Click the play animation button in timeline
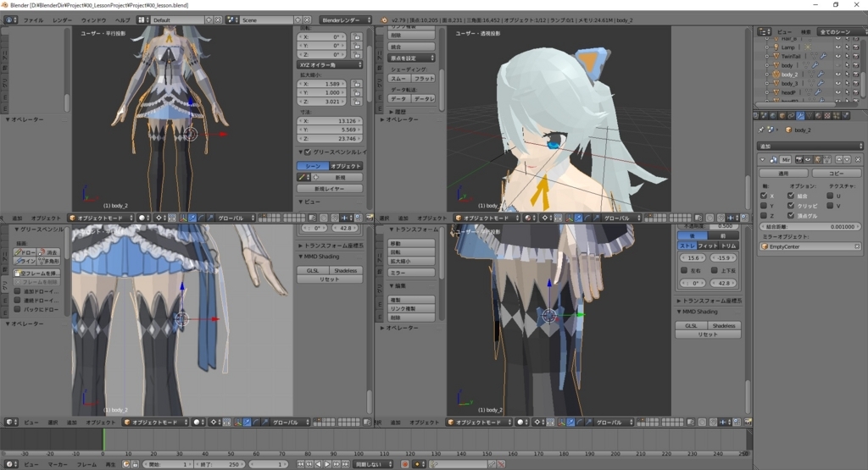 [327, 464]
